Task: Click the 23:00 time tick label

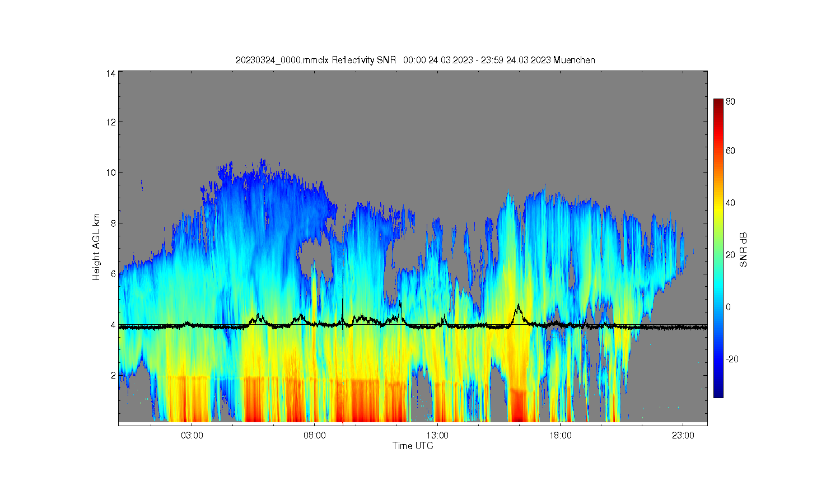Action: point(683,435)
